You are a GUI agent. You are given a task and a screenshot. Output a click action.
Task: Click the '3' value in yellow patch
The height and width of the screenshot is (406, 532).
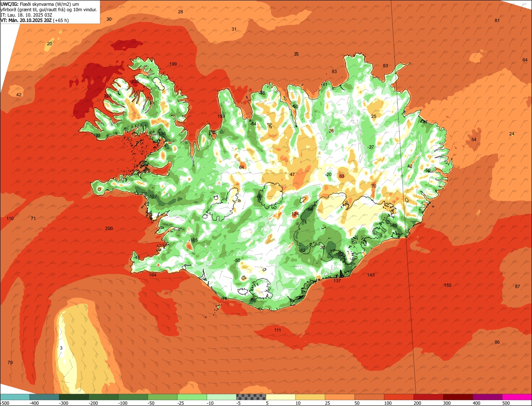click(x=61, y=348)
